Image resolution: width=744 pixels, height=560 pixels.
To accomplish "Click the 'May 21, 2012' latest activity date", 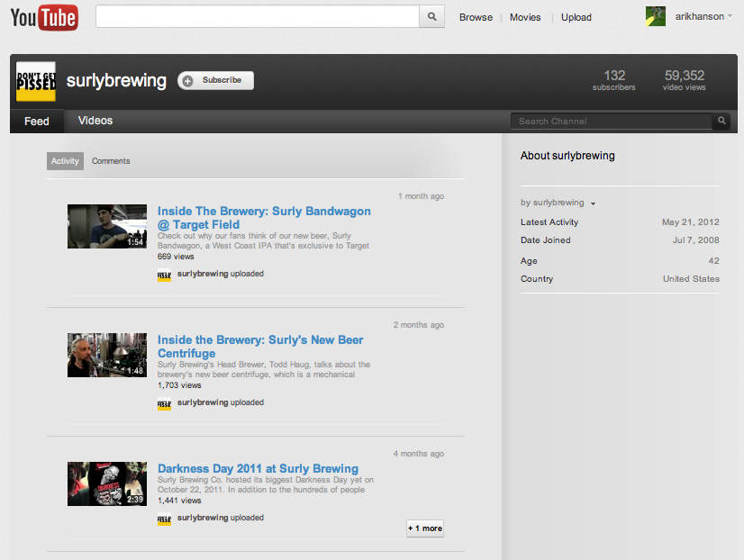I will coord(690,221).
